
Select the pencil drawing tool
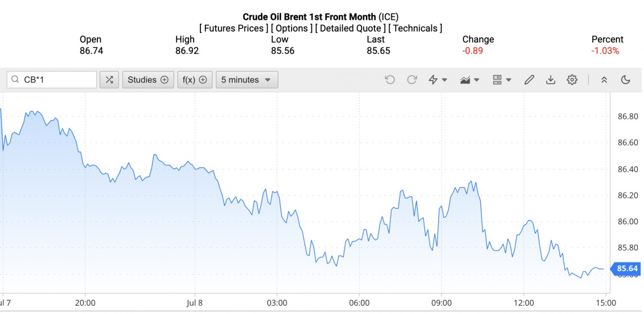pyautogui.click(x=529, y=80)
